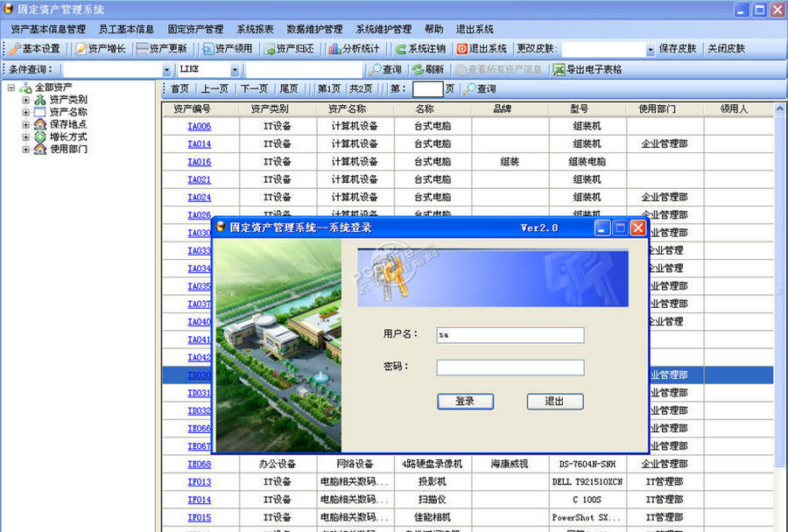
Task: Open 员工基本信息 menu
Action: click(x=126, y=29)
